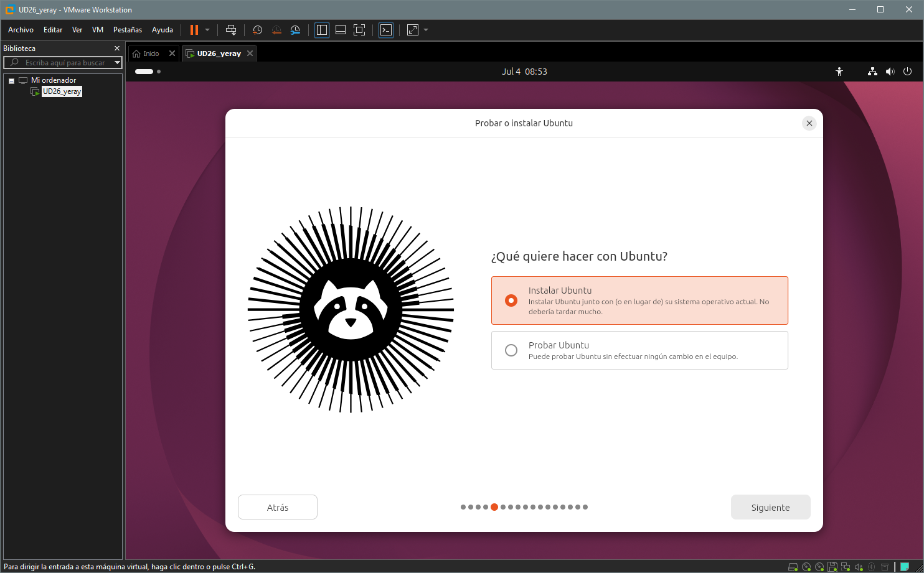The width and height of the screenshot is (924, 573).
Task: Click the floppy drive status icon
Action: tap(832, 567)
